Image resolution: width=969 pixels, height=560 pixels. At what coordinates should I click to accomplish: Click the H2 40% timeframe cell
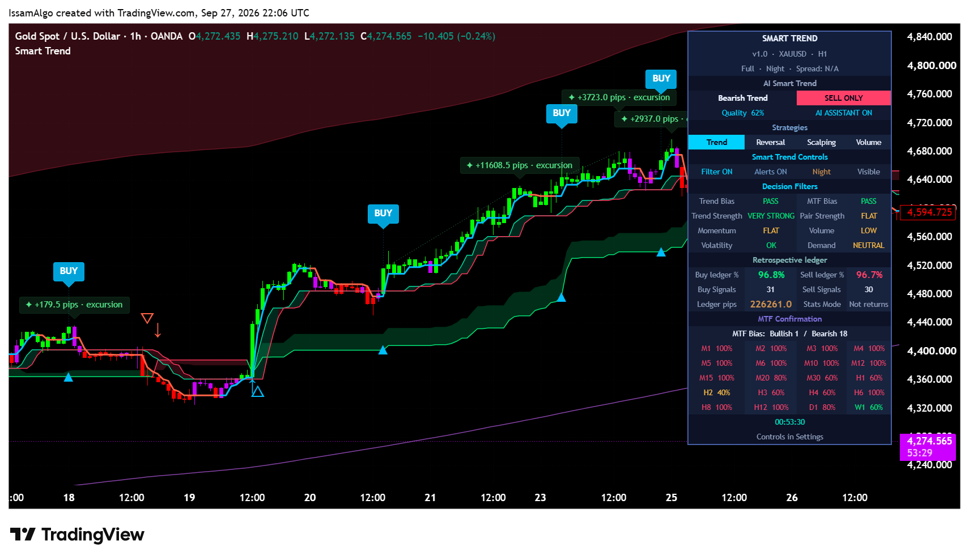(x=716, y=392)
